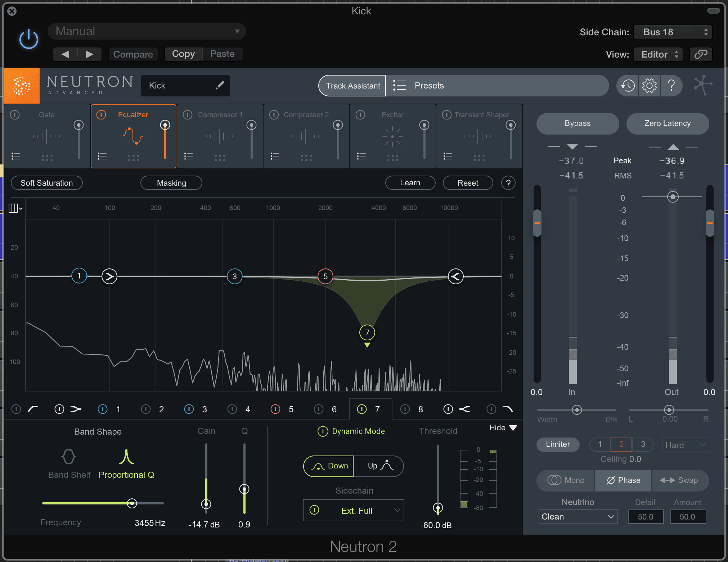
Task: Open the Side Chain Bus 18 selector
Action: click(673, 32)
